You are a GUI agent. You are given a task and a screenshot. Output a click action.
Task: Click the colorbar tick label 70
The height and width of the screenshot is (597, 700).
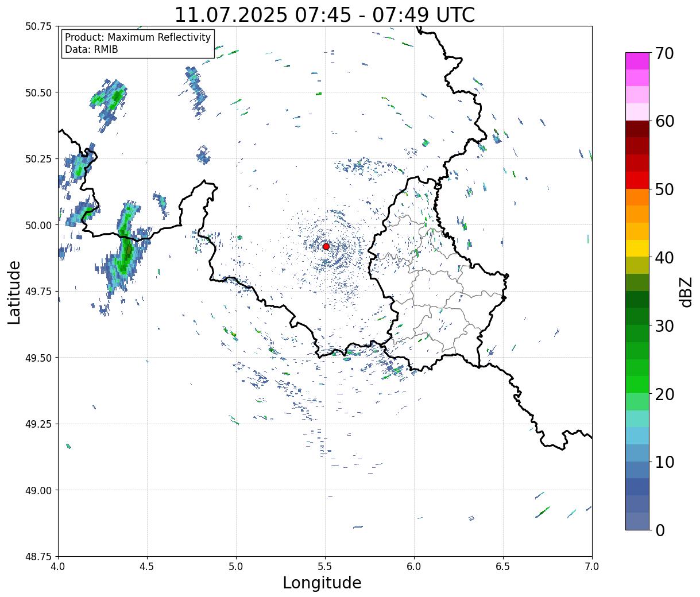click(x=664, y=53)
